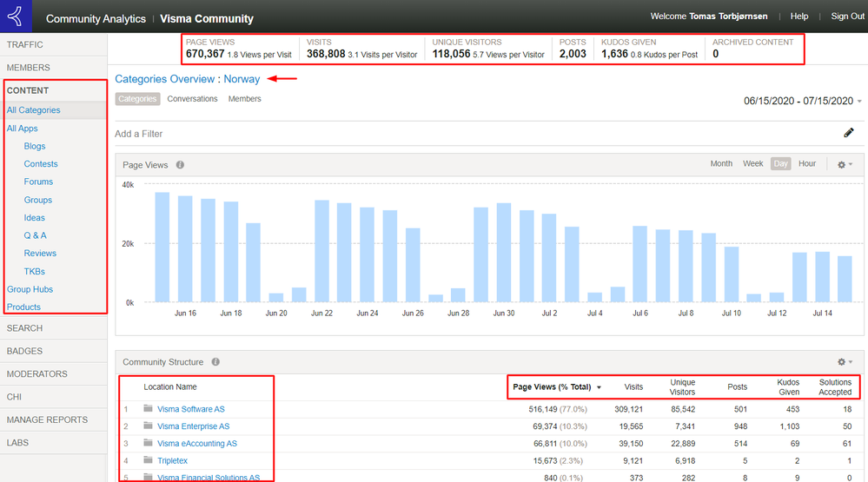Sort by Page Views (% Total) column
Screen dimensions: 868x482
[x=556, y=386]
